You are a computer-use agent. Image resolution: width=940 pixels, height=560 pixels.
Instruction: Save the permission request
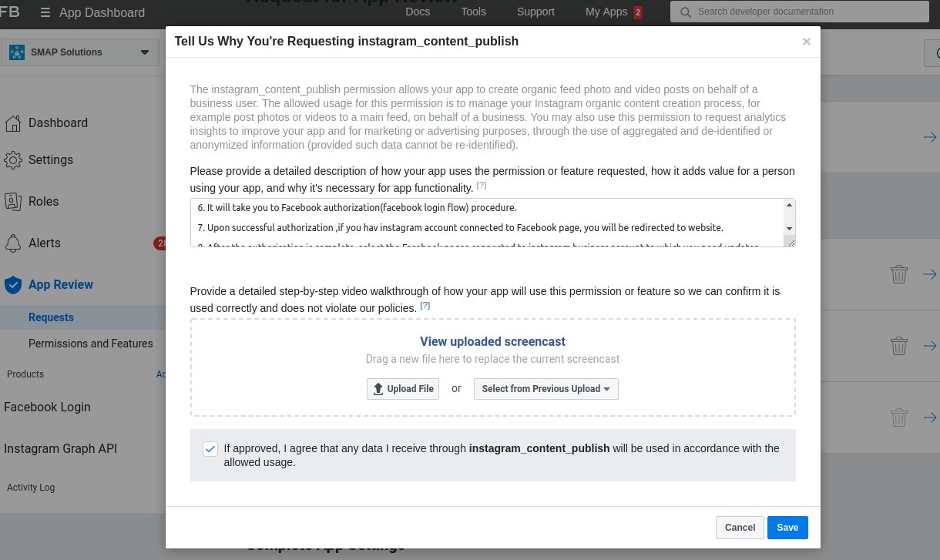pos(787,528)
